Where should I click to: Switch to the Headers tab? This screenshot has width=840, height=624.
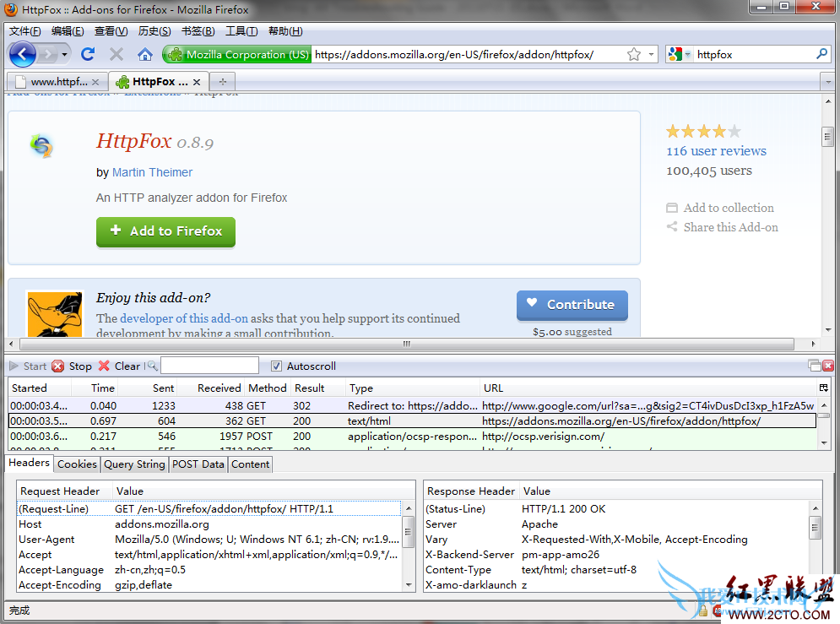point(30,463)
